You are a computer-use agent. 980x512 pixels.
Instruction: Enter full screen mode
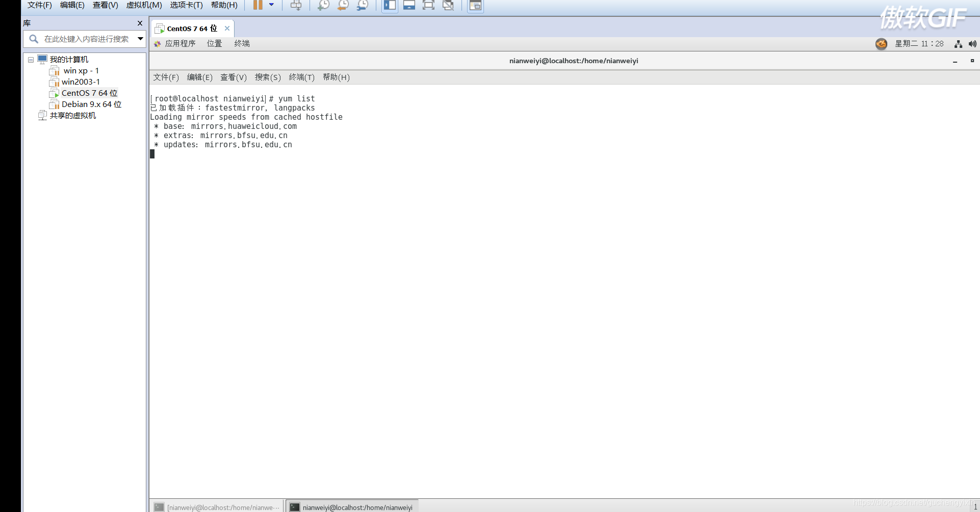click(428, 5)
